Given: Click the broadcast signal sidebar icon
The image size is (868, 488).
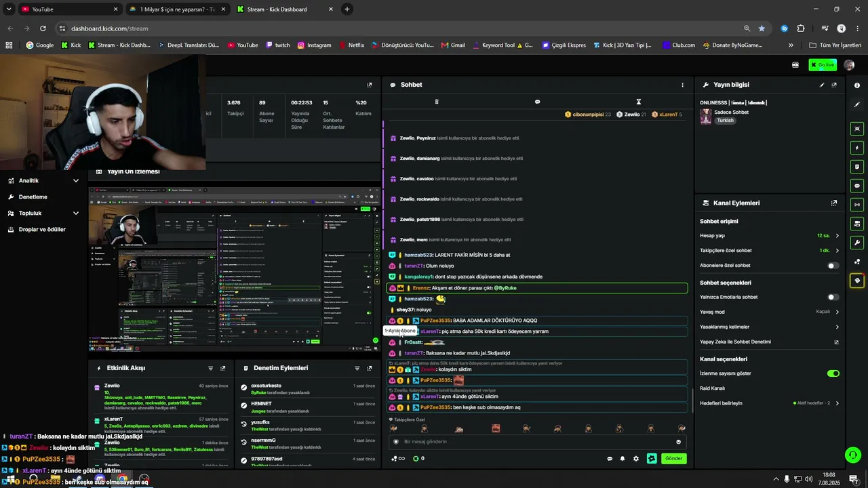Looking at the screenshot, I should 857,205.
